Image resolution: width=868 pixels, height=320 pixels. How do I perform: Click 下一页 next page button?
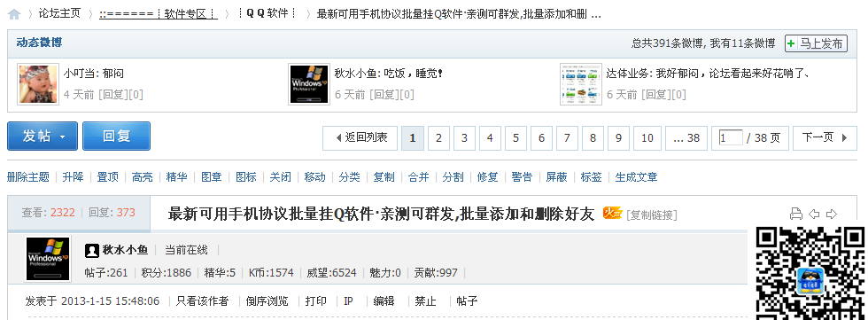coord(825,138)
